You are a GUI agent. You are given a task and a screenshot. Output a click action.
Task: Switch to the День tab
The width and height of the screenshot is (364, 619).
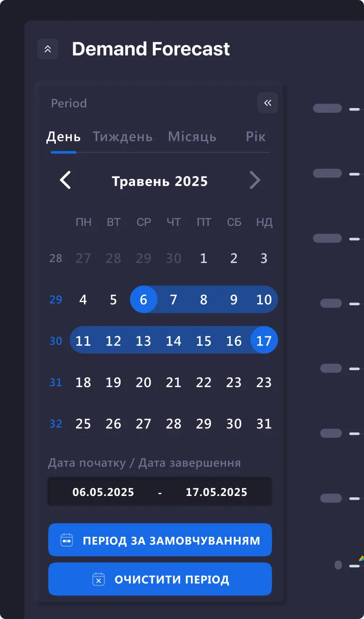(63, 137)
